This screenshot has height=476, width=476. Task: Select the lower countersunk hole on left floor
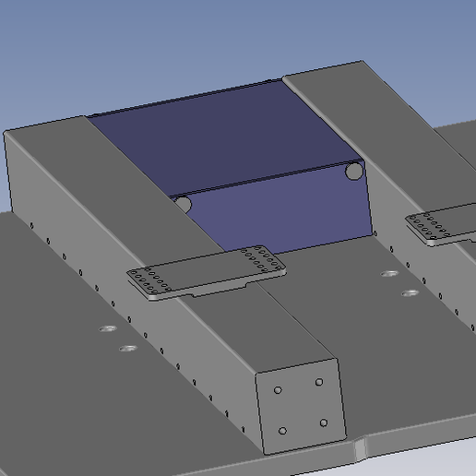click(128, 349)
